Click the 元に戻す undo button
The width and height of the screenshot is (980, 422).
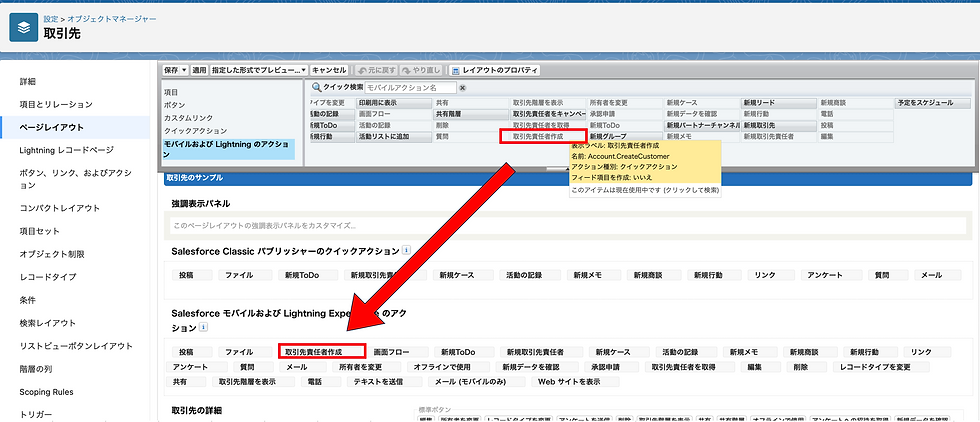click(376, 71)
